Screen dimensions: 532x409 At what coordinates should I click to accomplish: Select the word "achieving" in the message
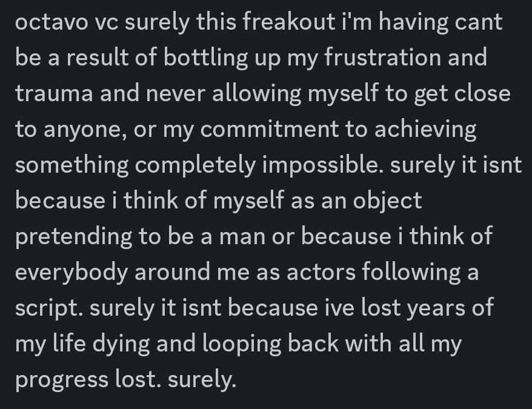coord(425,130)
